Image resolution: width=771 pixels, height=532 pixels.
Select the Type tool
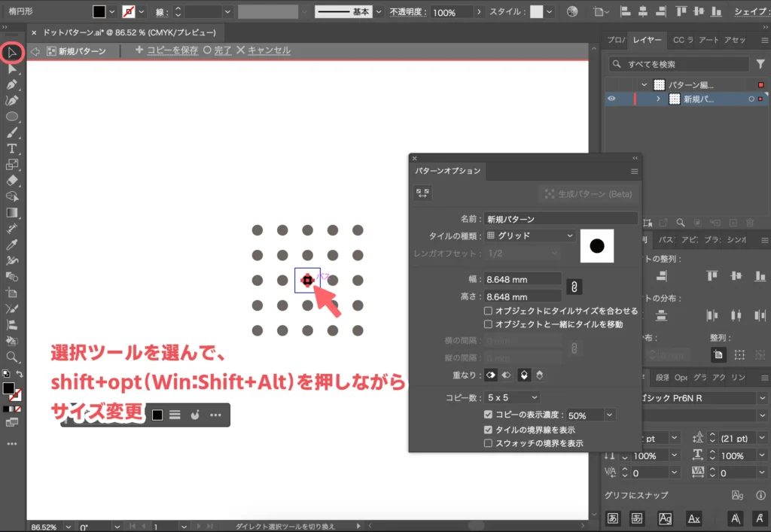(12, 148)
